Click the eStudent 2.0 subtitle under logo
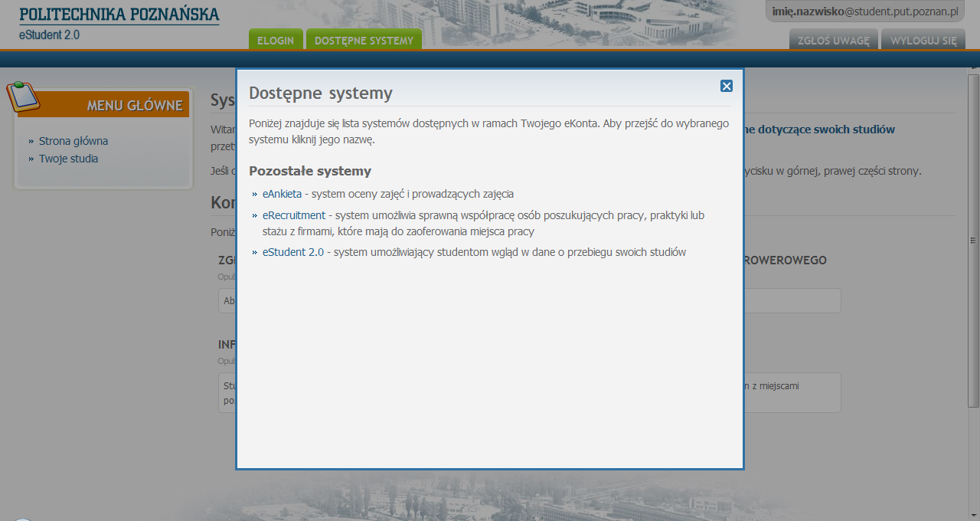This screenshot has width=980, height=521. click(x=49, y=35)
